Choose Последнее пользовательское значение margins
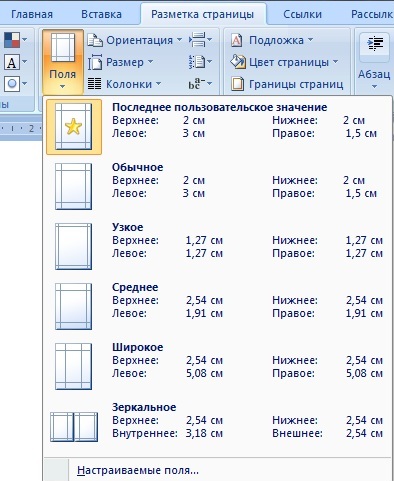Viewport: 394px width, 481px height. coord(218,127)
